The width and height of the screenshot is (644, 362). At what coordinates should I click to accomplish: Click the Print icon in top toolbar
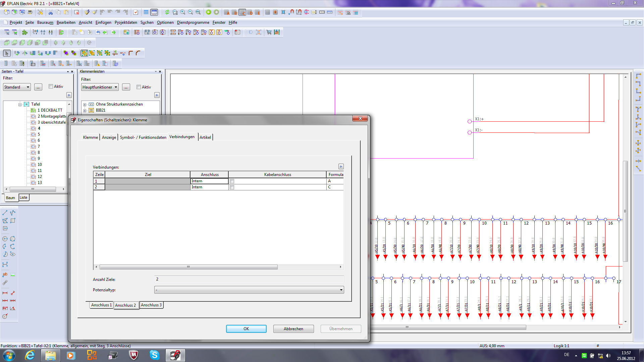pyautogui.click(x=30, y=12)
